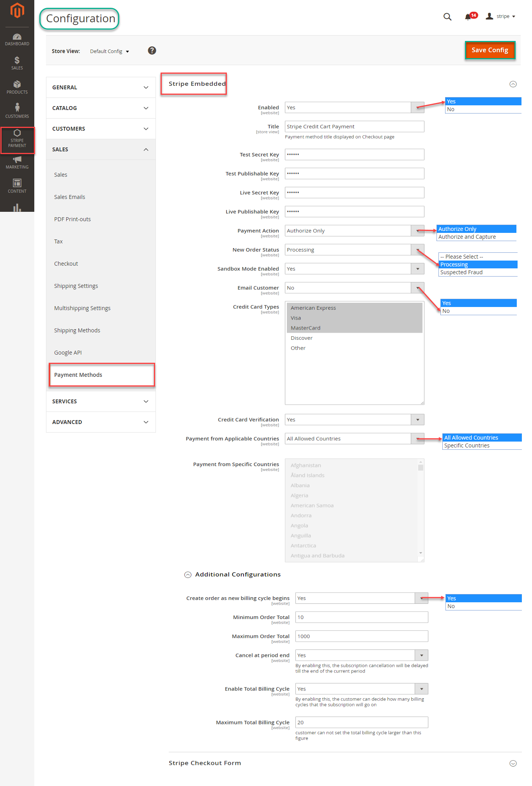Click the help question mark icon

[152, 51]
